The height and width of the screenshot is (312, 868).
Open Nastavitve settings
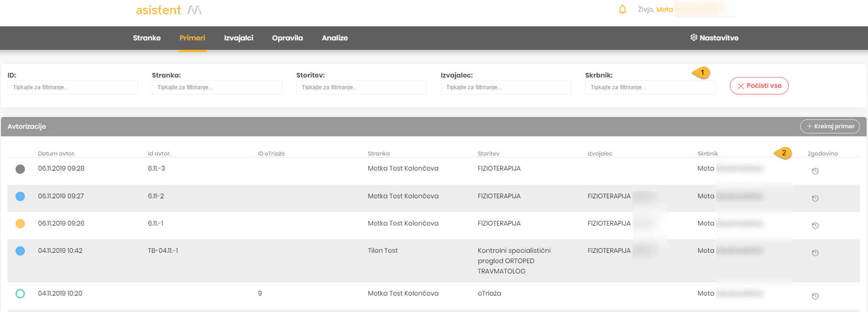[714, 38]
